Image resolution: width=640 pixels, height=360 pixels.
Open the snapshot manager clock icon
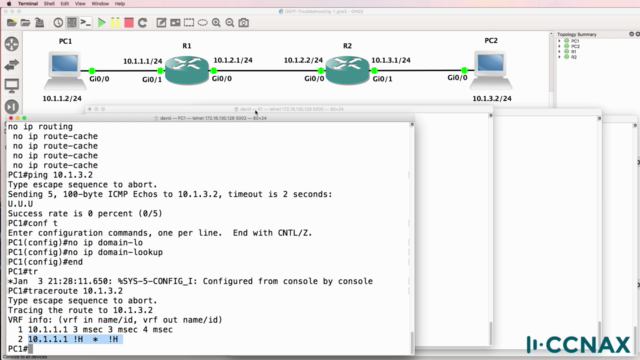58,22
